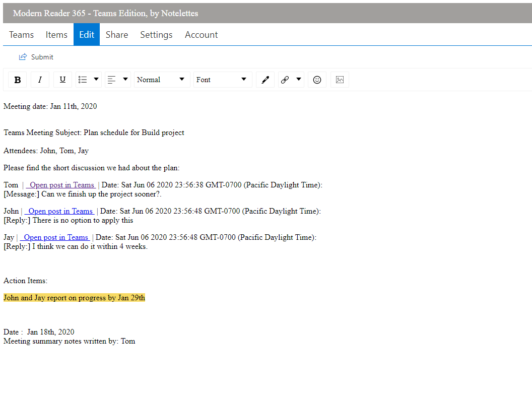This screenshot has width=532, height=399.
Task: Click 'Meeting summary notes written by: Tom'
Action: (x=69, y=341)
